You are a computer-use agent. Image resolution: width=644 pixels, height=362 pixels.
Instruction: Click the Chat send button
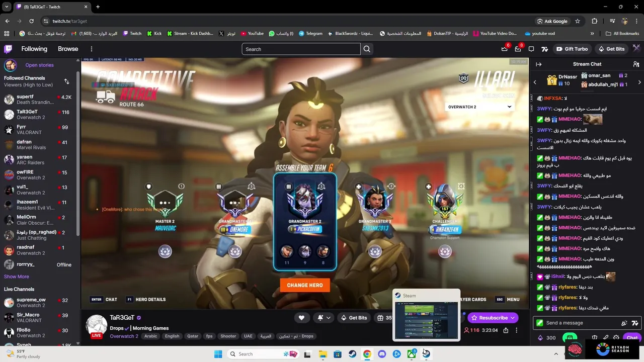coord(632,338)
